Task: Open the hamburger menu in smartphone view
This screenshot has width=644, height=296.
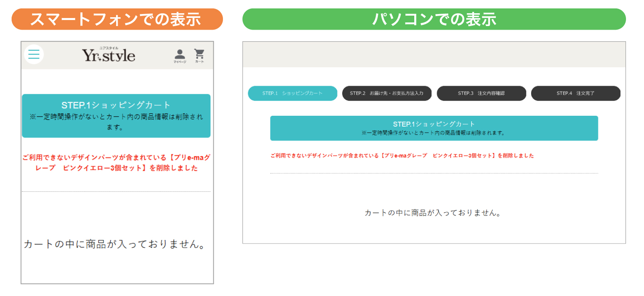Action: pyautogui.click(x=34, y=54)
